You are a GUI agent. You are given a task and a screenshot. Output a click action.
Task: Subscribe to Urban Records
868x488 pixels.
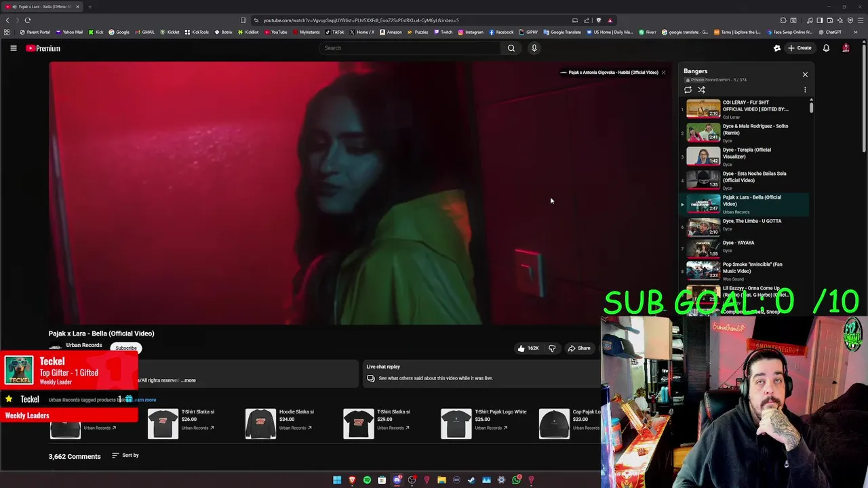(125, 348)
